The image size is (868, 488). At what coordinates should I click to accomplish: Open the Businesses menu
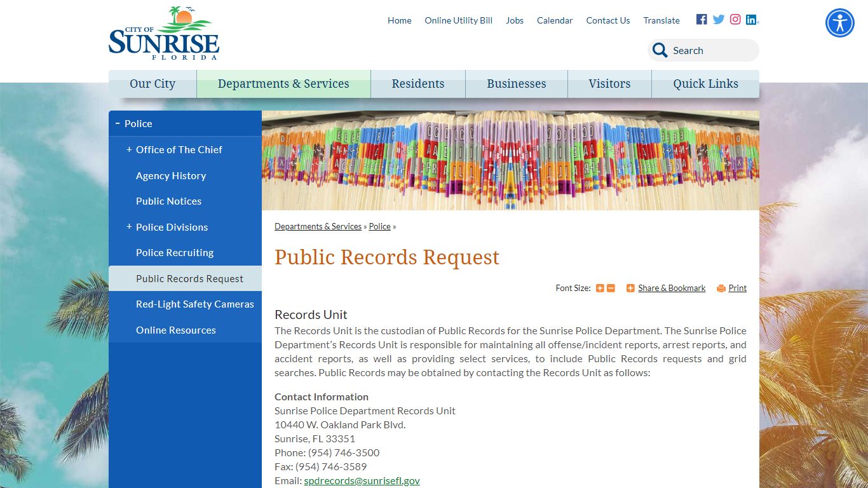pyautogui.click(x=517, y=84)
